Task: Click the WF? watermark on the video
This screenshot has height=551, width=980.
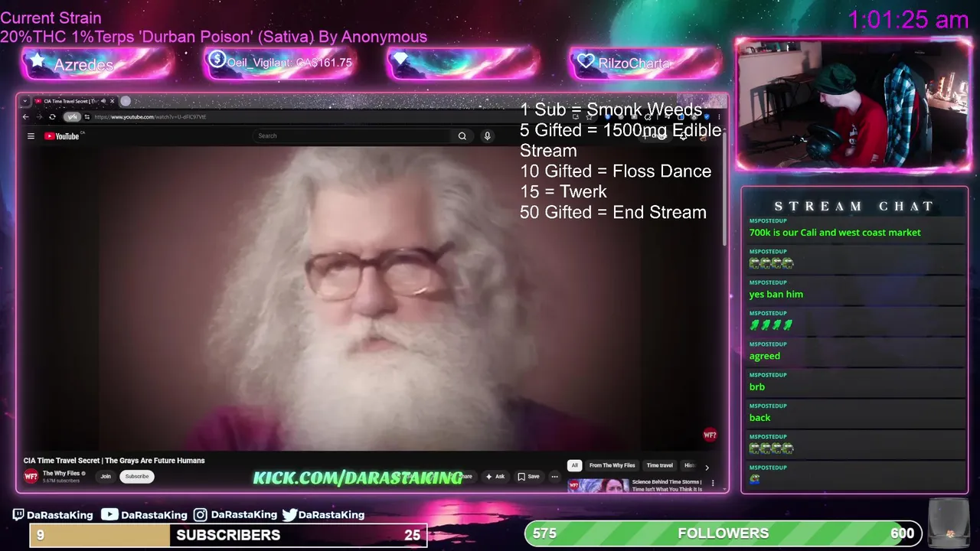Action: (710, 435)
